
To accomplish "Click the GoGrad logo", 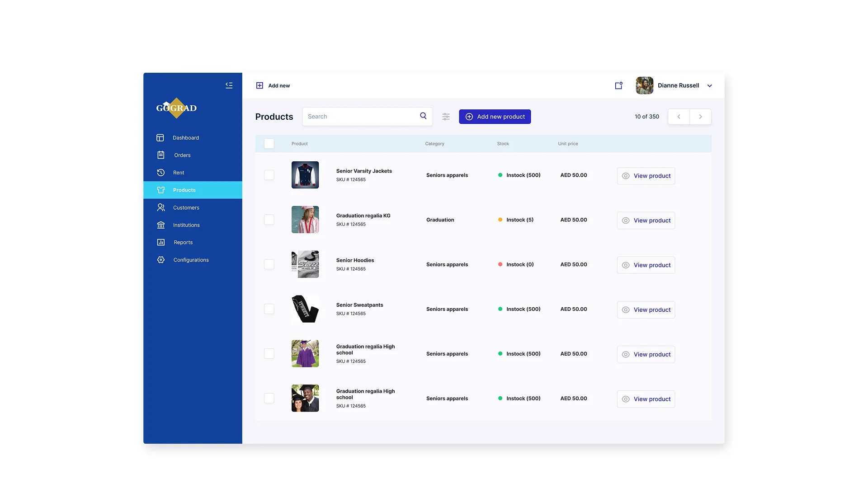I will [176, 108].
